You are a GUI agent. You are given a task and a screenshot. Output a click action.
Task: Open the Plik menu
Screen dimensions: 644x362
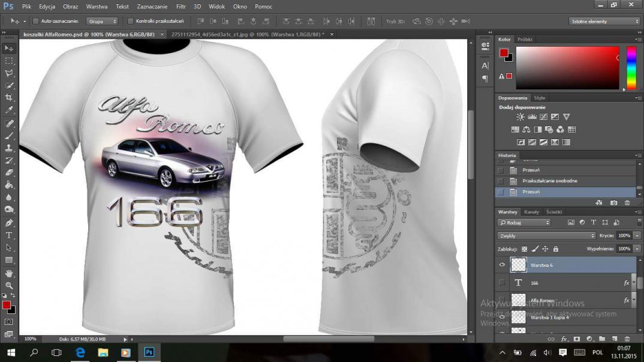tap(27, 7)
